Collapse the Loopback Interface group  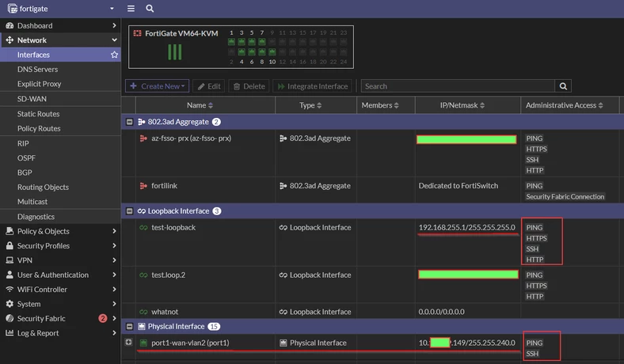tap(129, 210)
